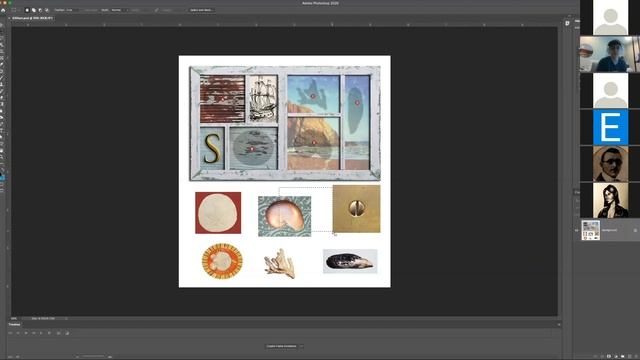The width and height of the screenshot is (640, 360).
Task: Click into the Feather value field
Action: (71, 10)
